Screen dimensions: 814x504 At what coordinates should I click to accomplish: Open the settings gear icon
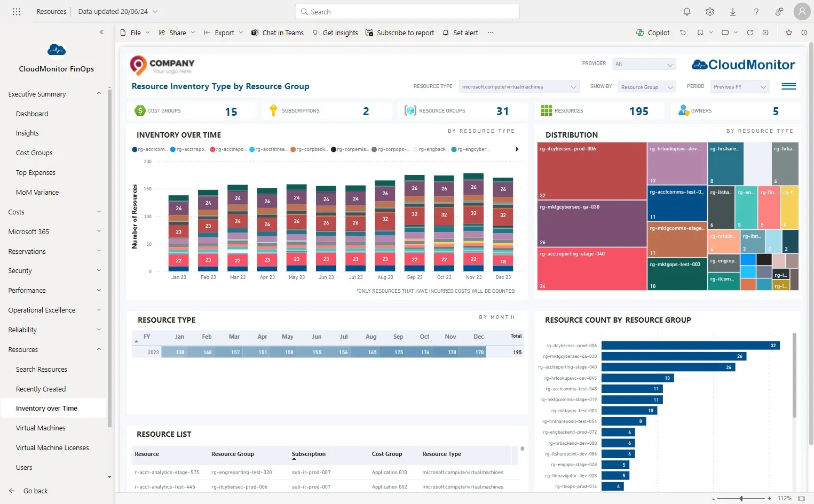click(710, 11)
